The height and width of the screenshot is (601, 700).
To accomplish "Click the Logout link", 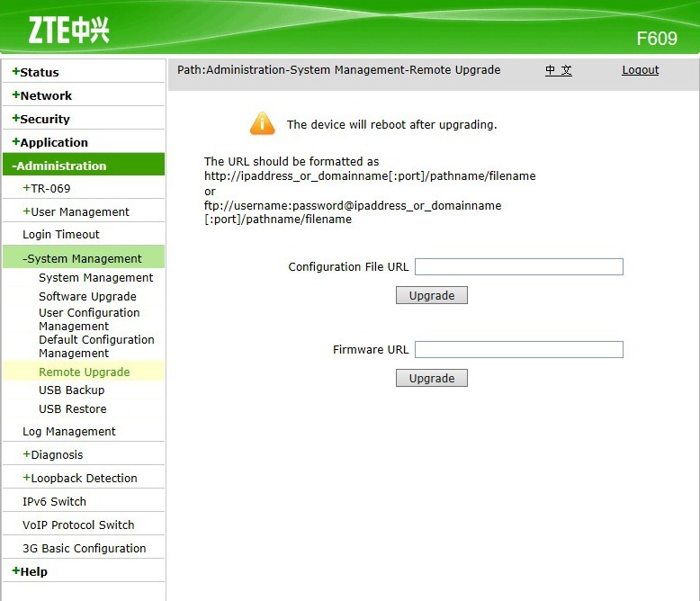I will pyautogui.click(x=641, y=70).
